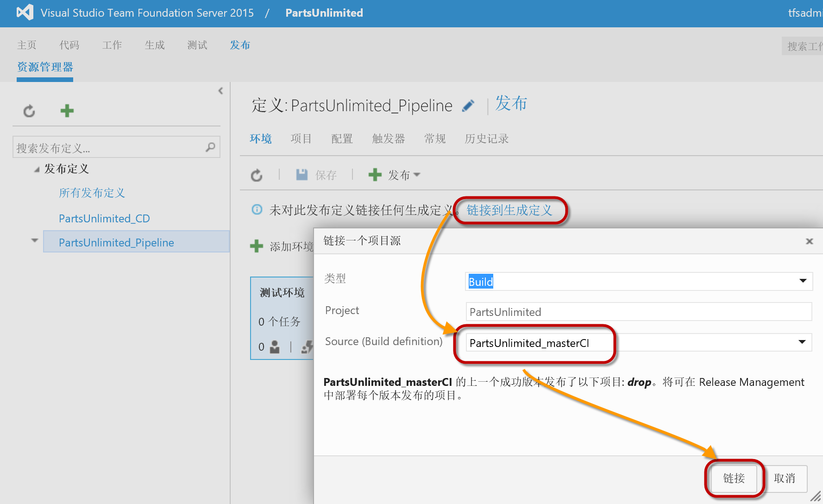Switch to the 历史记录 tab

(487, 139)
